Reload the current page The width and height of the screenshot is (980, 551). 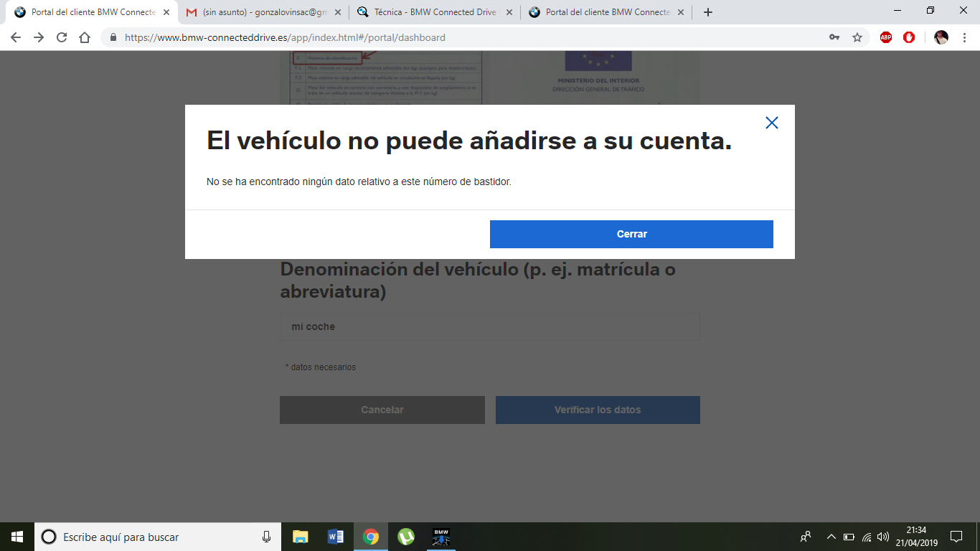(62, 37)
